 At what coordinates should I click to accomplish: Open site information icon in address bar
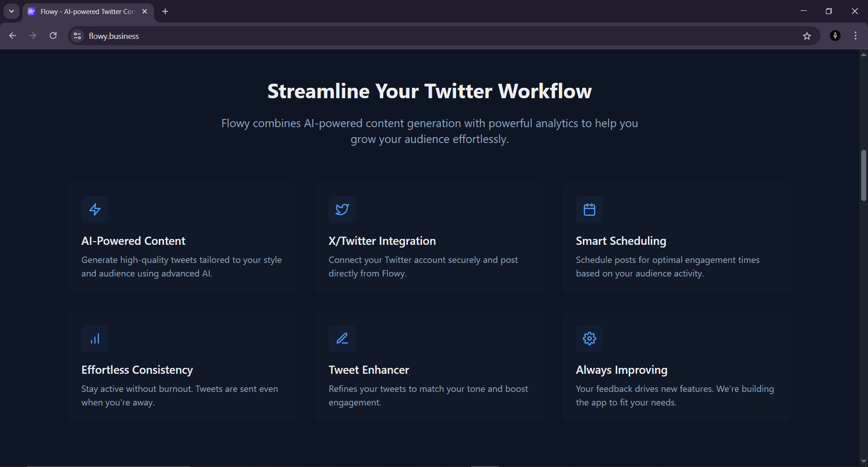[x=78, y=36]
